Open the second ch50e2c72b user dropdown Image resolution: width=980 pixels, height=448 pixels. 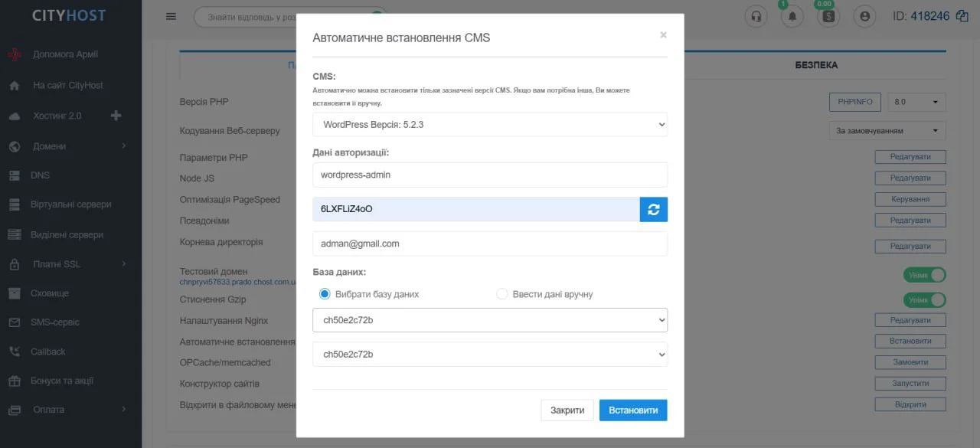[x=490, y=354]
